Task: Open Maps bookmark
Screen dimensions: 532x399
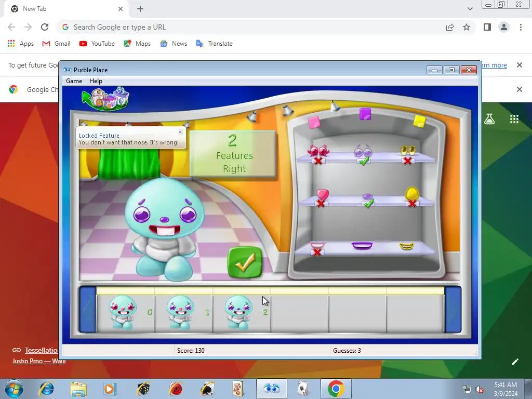Action: pyautogui.click(x=137, y=44)
